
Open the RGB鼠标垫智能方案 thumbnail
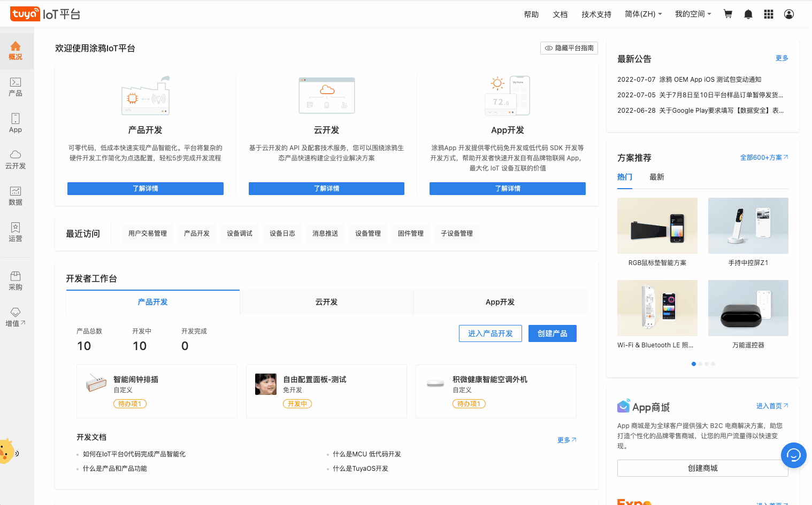tap(657, 226)
